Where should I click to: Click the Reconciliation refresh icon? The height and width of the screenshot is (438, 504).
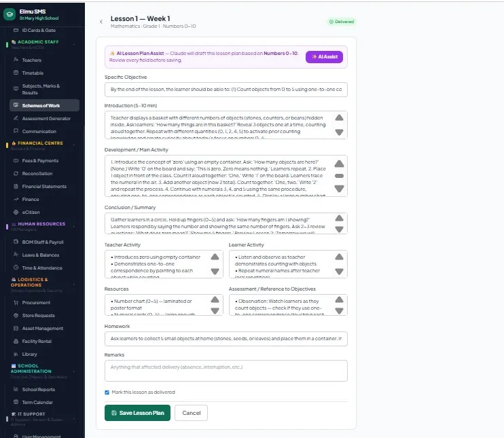pyautogui.click(x=16, y=173)
